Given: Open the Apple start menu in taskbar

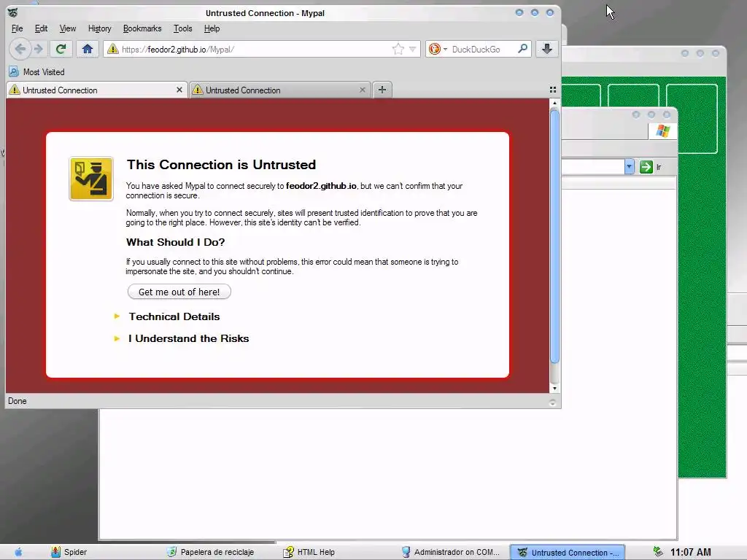Looking at the screenshot, I should click(18, 552).
